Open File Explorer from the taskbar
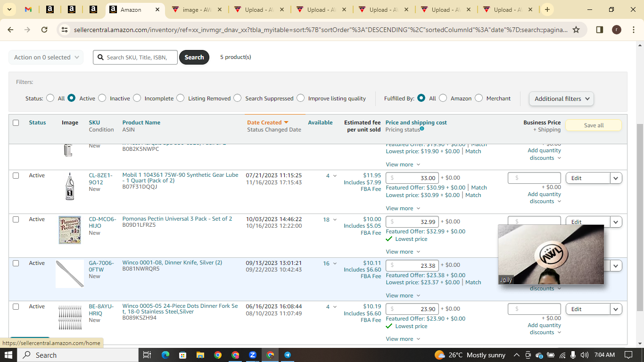644x362 pixels. pyautogui.click(x=200, y=355)
